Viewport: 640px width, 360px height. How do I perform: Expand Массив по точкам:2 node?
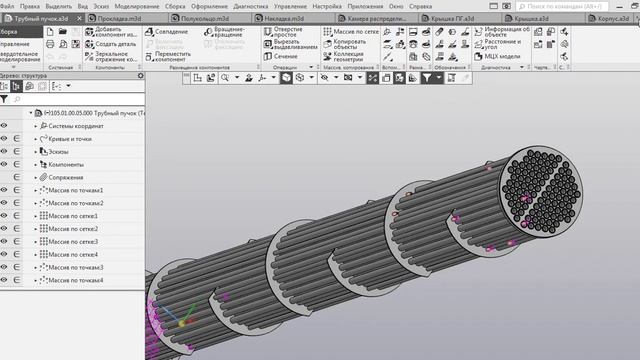point(36,203)
